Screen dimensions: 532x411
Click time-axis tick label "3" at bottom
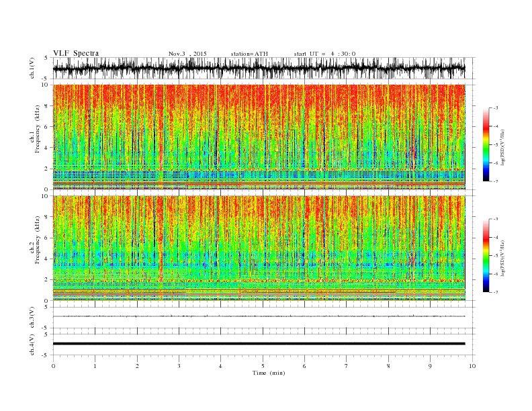point(179,366)
